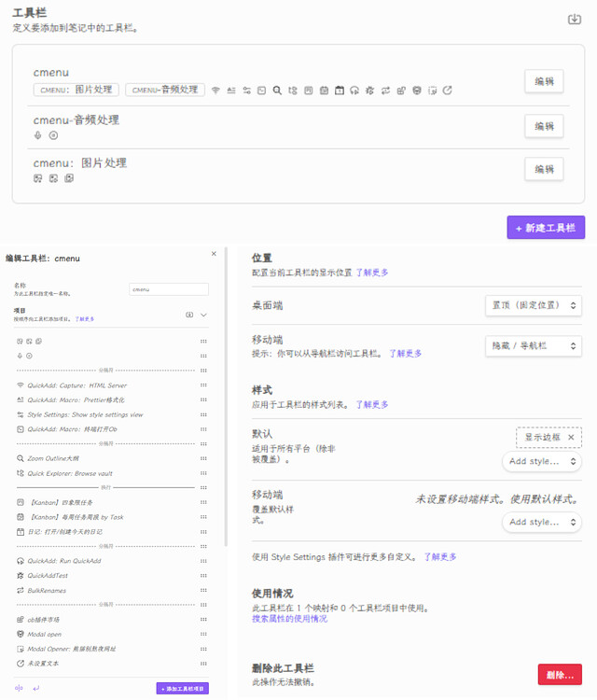Open 了解更多 link in 移动端 hint
Viewport: 597px width, 700px height.
click(x=405, y=354)
